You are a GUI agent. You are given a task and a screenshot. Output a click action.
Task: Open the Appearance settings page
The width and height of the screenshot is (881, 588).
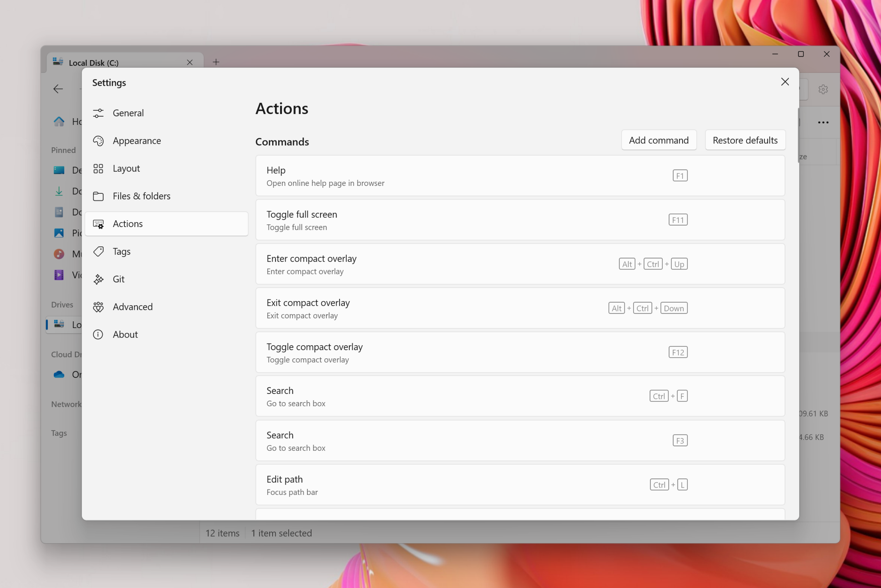137,141
